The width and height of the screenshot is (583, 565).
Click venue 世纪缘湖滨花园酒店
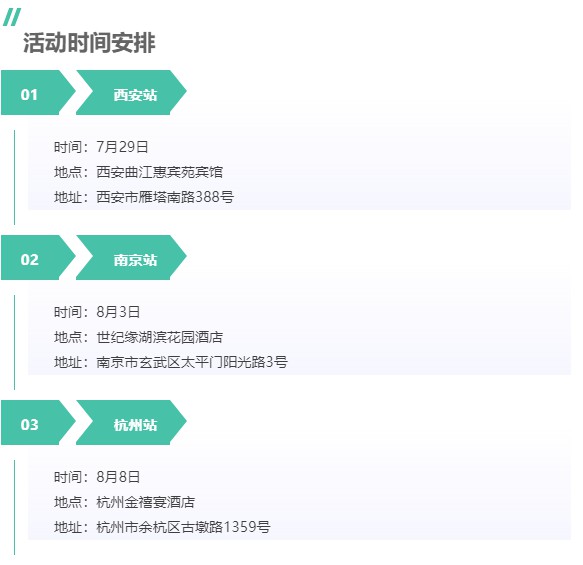click(160, 337)
